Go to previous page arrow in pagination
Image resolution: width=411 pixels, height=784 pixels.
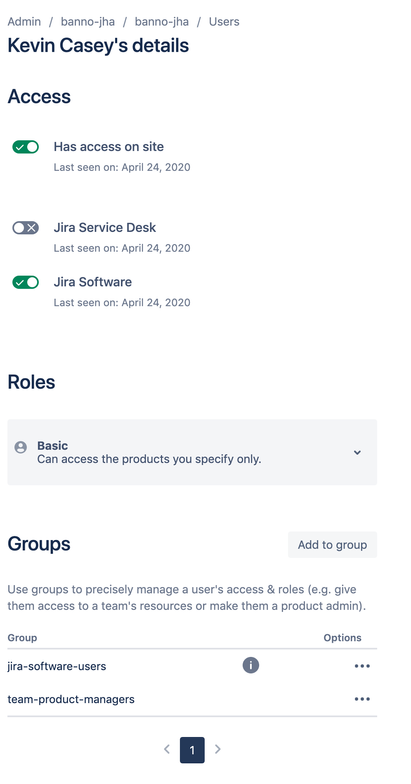point(167,749)
